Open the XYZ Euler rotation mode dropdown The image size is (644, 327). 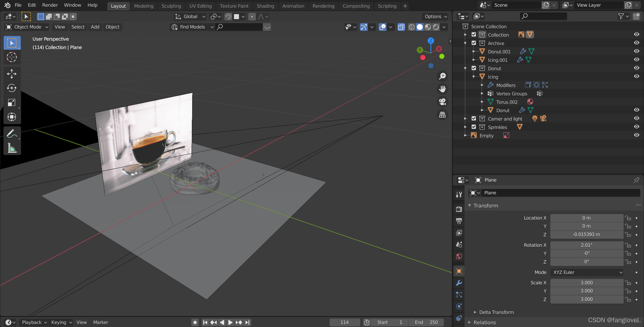click(x=587, y=272)
